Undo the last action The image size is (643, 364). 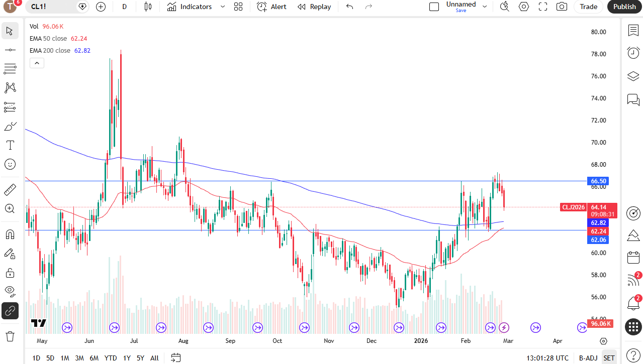click(x=350, y=7)
